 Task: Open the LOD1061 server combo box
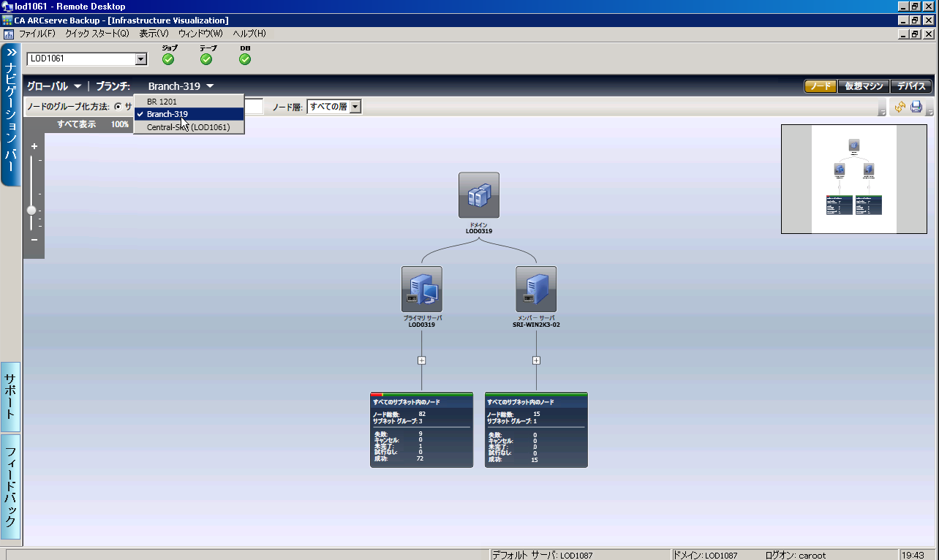[141, 59]
